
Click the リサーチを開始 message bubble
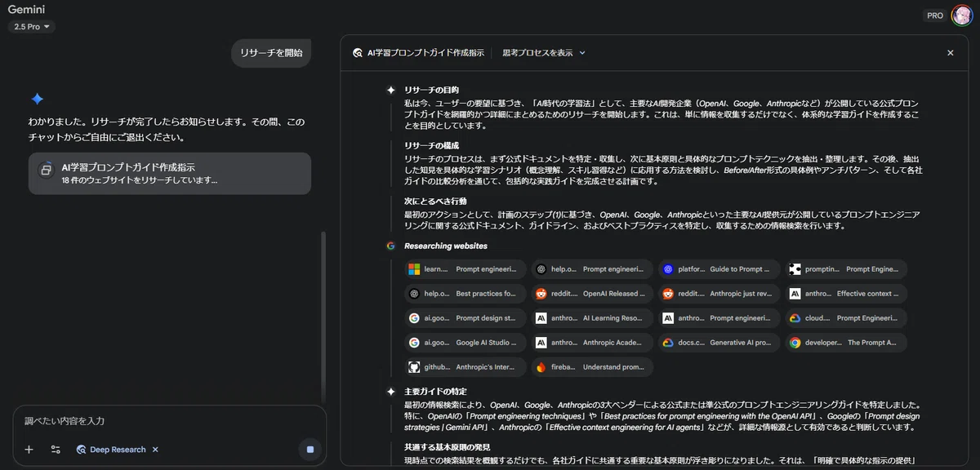coord(271,53)
